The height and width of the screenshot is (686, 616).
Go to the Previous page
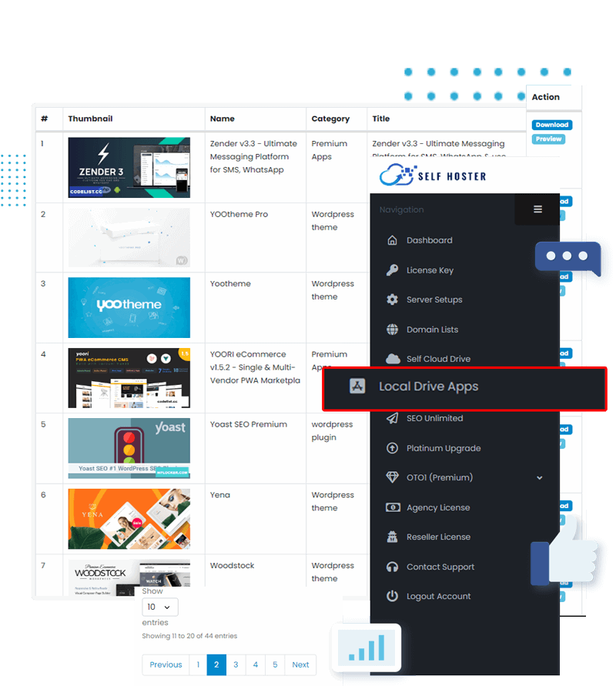point(166,664)
